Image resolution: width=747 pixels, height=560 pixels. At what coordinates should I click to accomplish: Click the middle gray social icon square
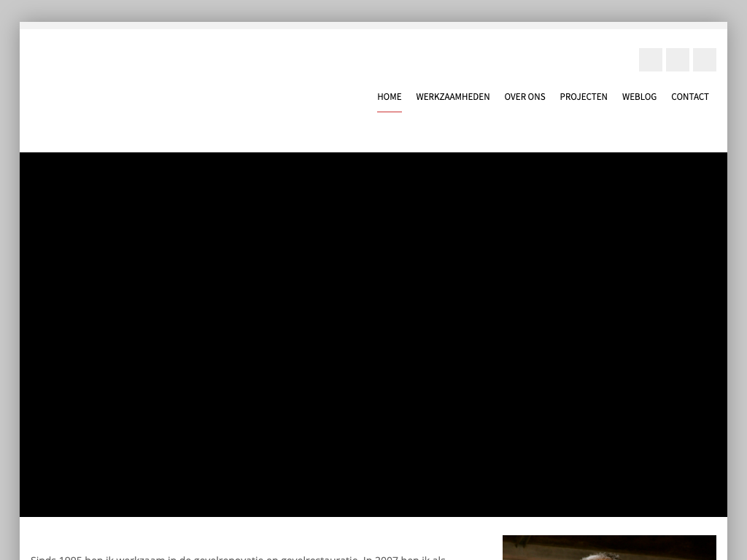(677, 60)
